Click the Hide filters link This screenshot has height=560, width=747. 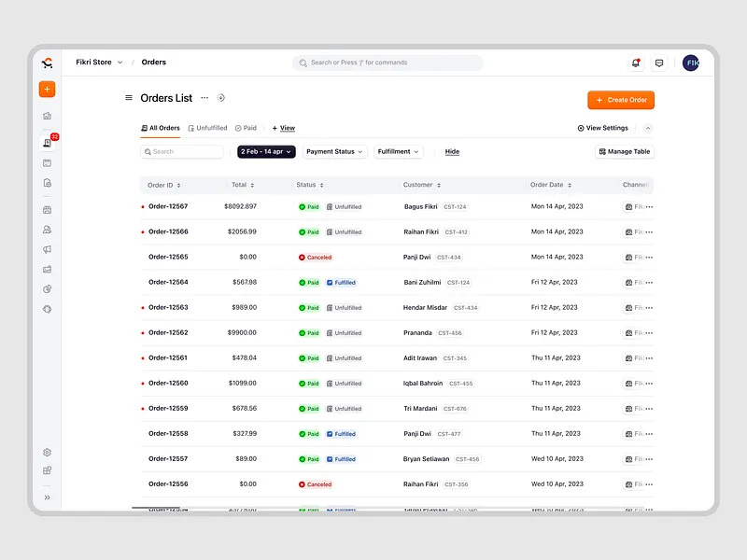click(x=452, y=151)
